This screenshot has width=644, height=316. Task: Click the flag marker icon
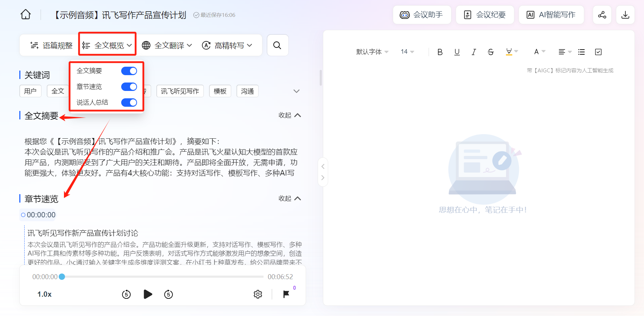point(286,294)
